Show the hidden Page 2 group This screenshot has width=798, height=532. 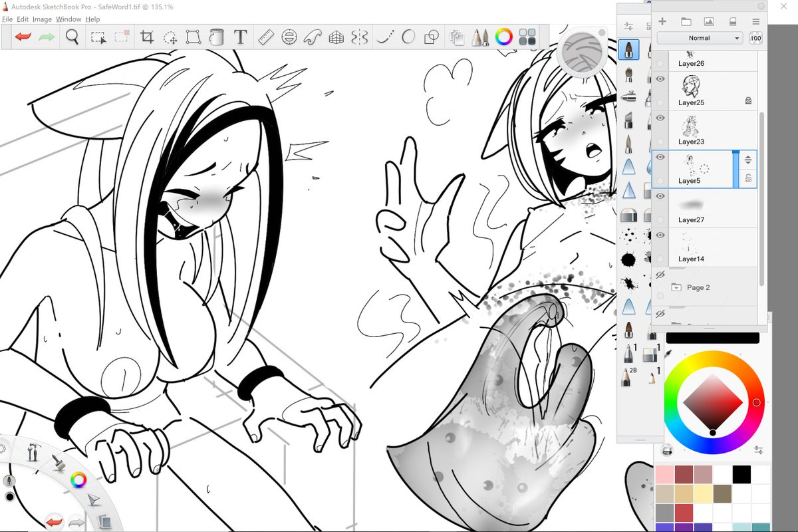[660, 275]
